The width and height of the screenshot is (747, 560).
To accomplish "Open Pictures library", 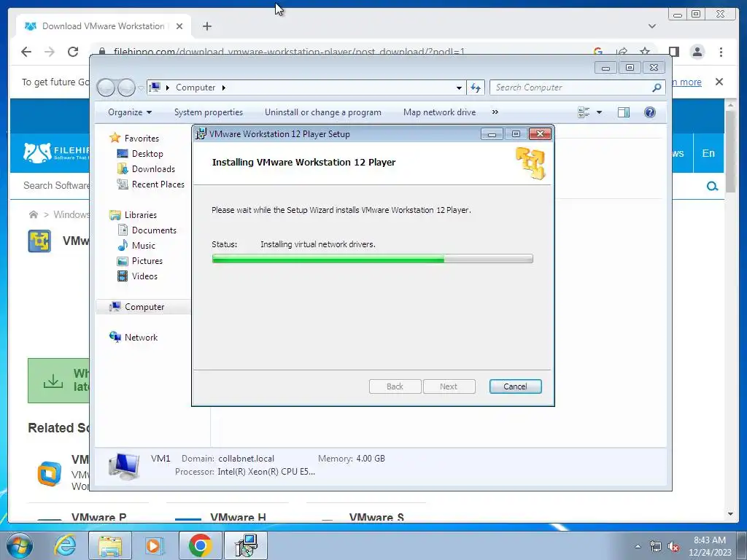I will pos(147,261).
